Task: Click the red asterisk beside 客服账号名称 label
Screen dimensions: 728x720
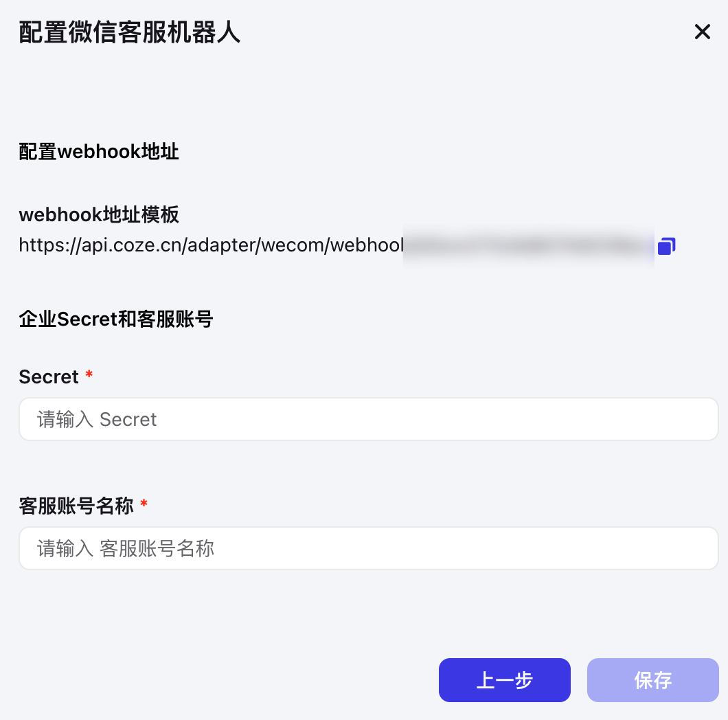Action: 144,504
